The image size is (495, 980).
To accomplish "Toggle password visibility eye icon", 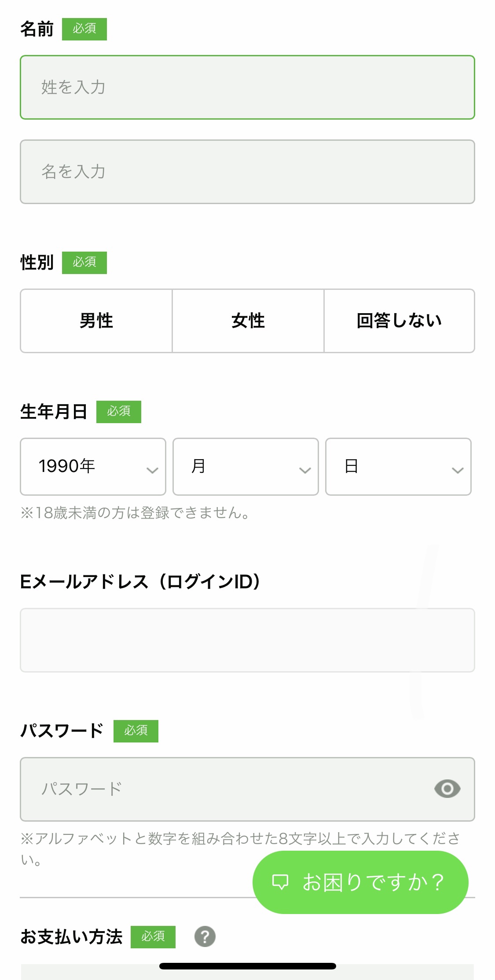I will [x=447, y=789].
